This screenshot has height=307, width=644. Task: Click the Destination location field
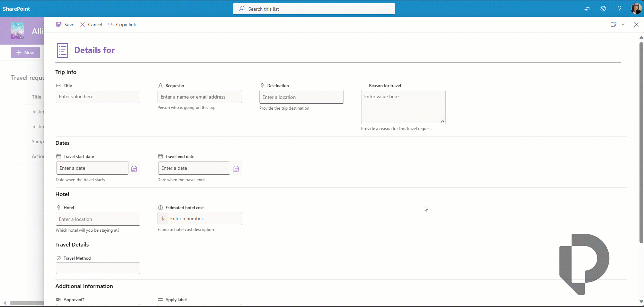(x=302, y=97)
